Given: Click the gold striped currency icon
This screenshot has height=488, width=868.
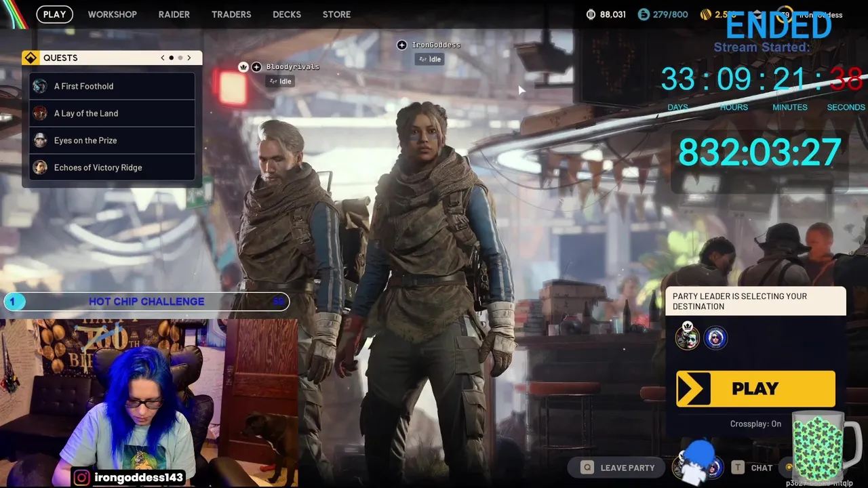Looking at the screenshot, I should (706, 14).
